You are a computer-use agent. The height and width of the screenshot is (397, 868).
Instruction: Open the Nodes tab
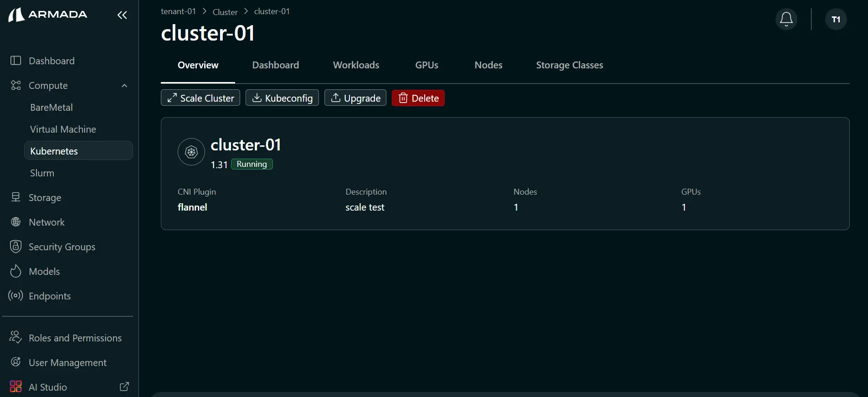point(488,65)
